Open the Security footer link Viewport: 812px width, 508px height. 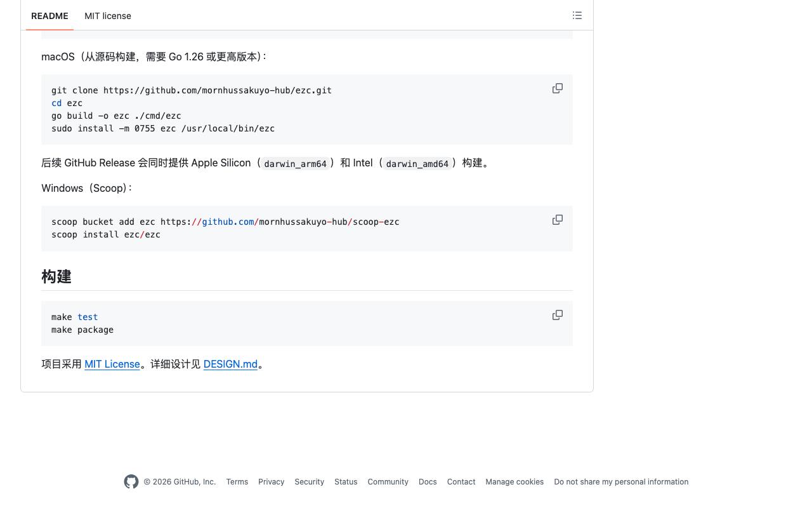tap(309, 482)
